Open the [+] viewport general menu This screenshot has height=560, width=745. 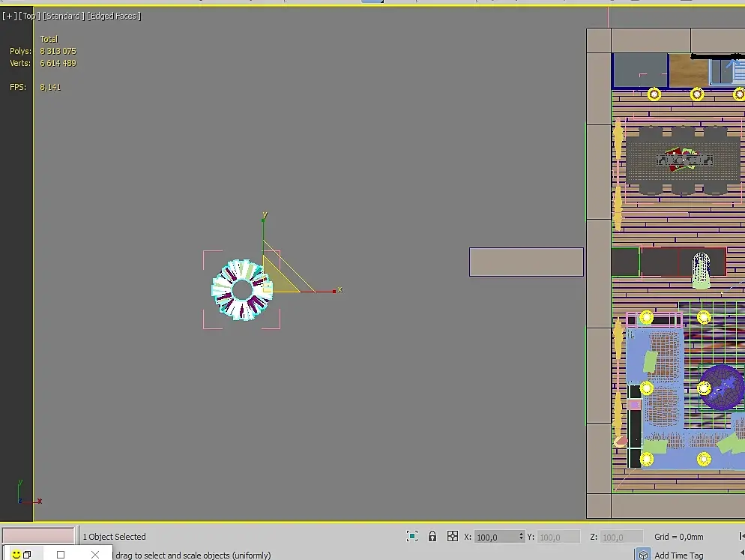pyautogui.click(x=10, y=16)
